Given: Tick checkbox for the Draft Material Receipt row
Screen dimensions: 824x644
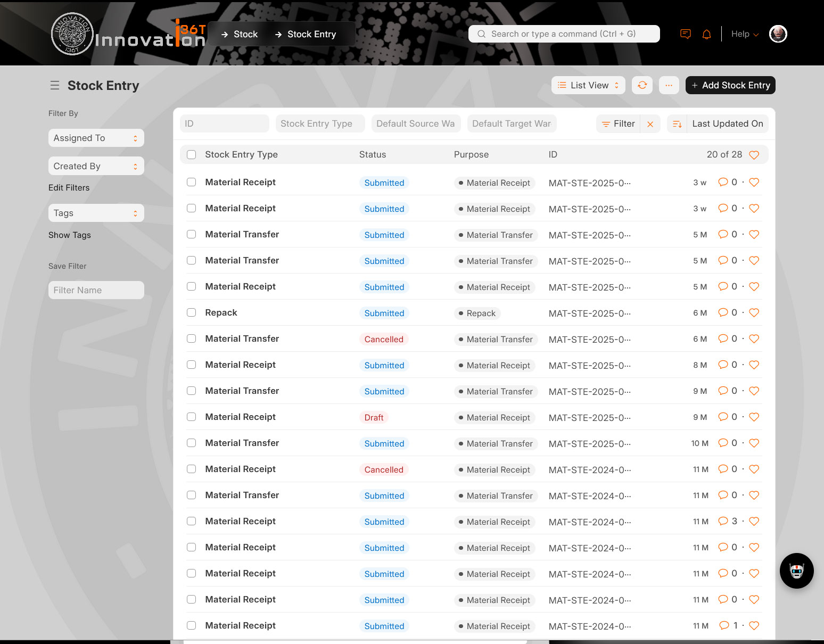Looking at the screenshot, I should point(192,417).
